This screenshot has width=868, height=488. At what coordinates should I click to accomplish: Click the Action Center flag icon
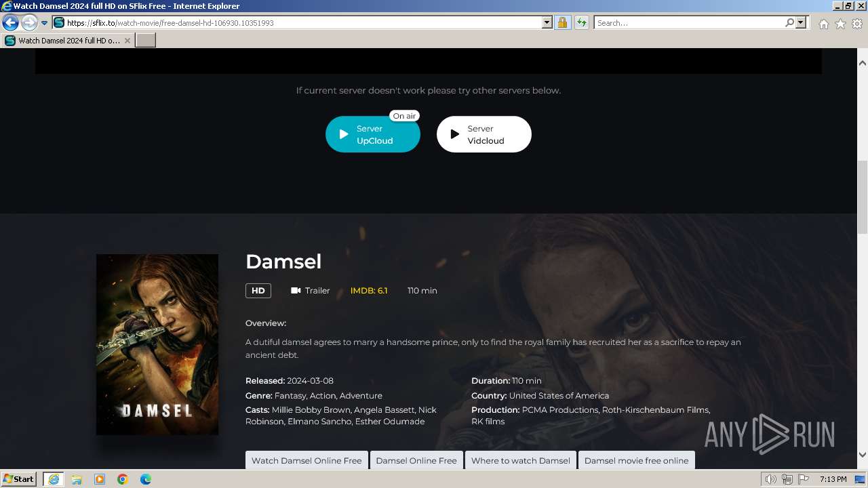(802, 479)
